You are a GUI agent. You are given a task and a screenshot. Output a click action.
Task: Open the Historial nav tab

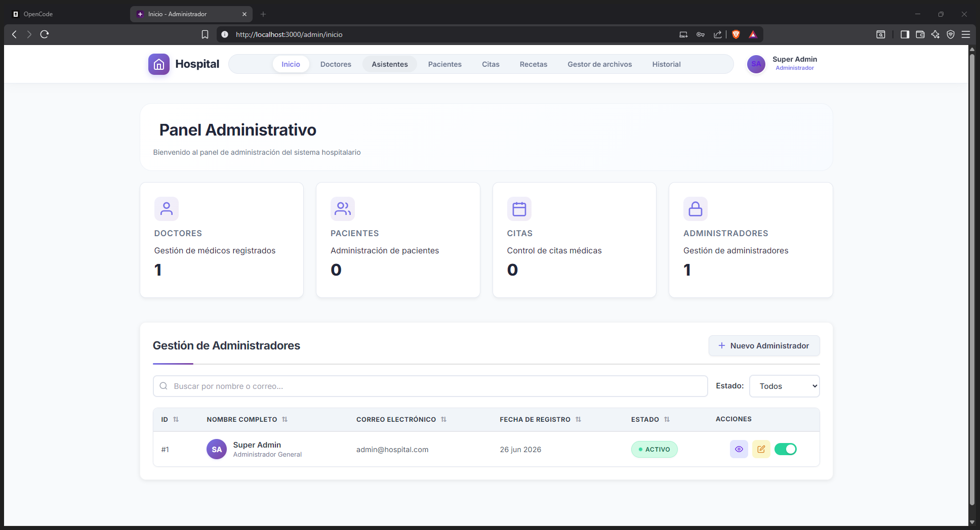(666, 64)
